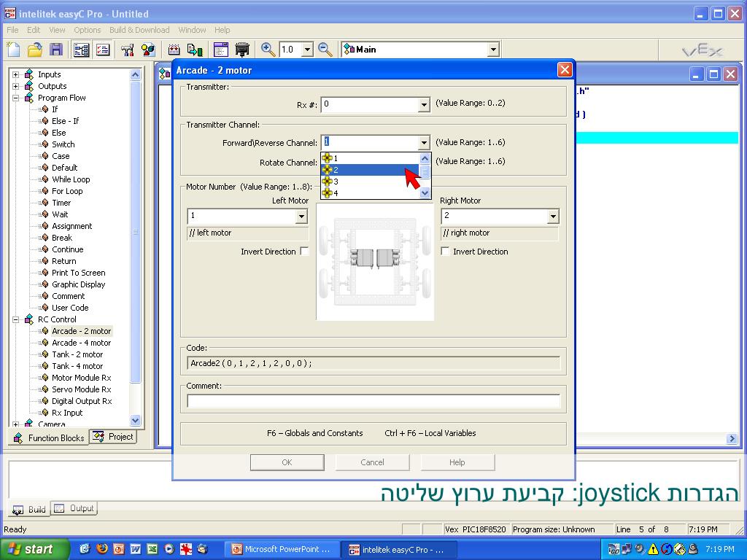Open the terminal window toolbar icon
The width and height of the screenshot is (747, 560).
point(220,50)
